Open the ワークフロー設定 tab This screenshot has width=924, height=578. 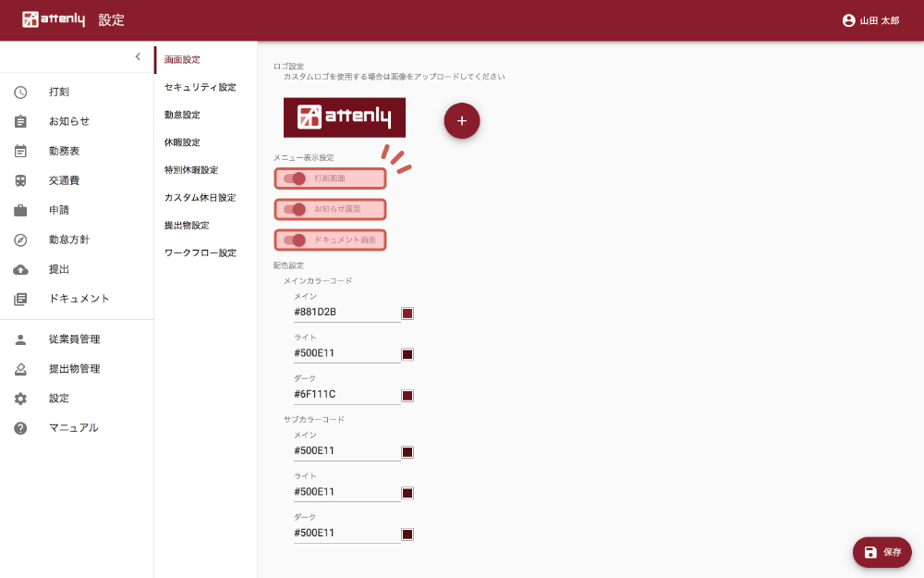pyautogui.click(x=200, y=252)
